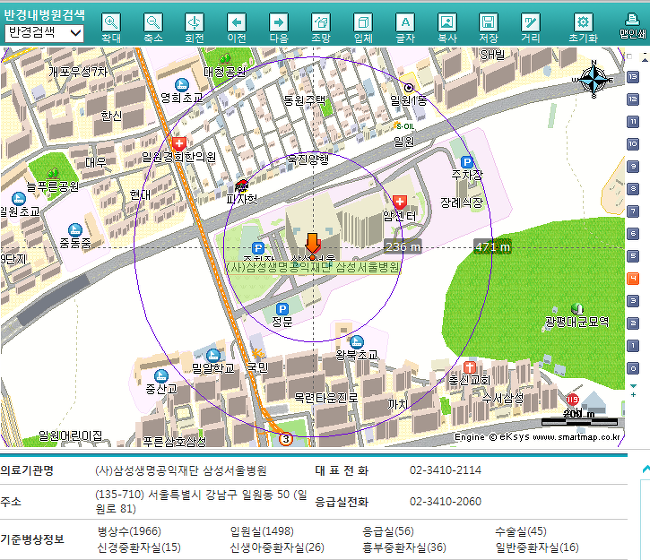Screen dimensions: 650x560
Task: Click the subway line 3 marker
Action: click(x=285, y=439)
